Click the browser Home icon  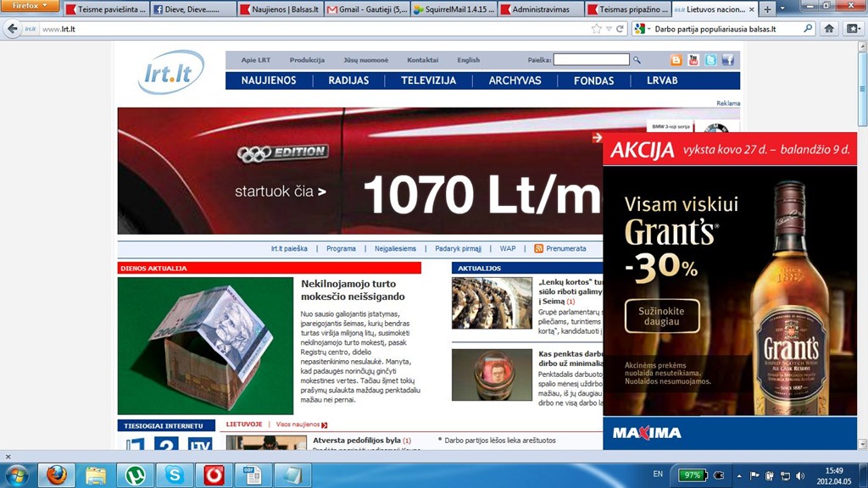click(829, 29)
